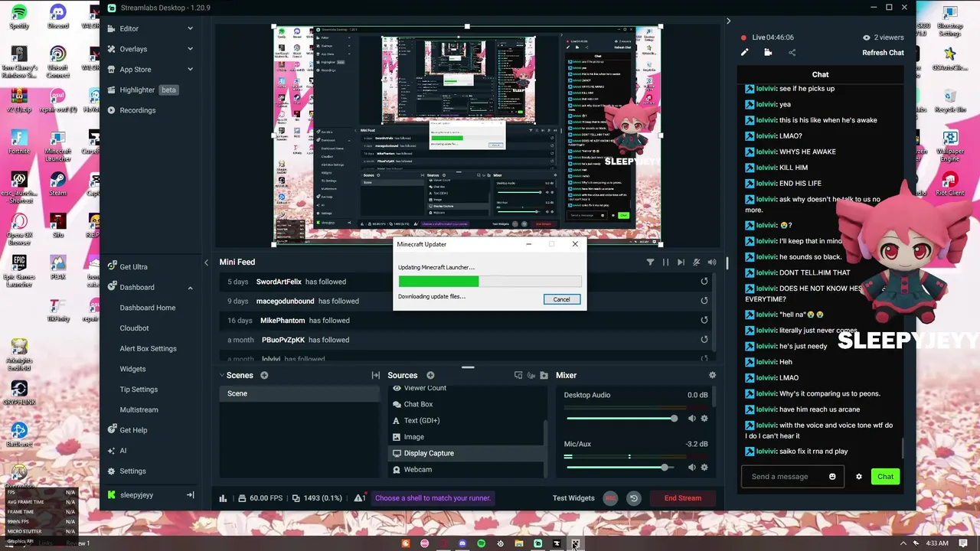The height and width of the screenshot is (551, 980).
Task: Mute Desktop Audio speaker icon
Action: (692, 419)
